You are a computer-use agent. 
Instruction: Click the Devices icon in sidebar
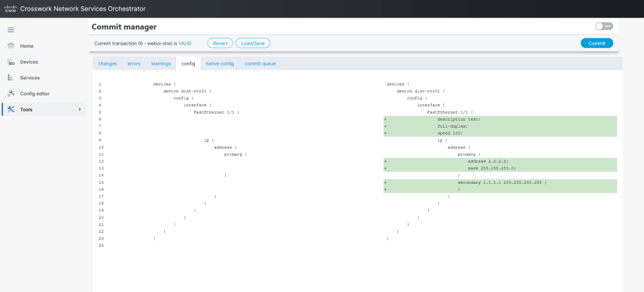tap(11, 62)
